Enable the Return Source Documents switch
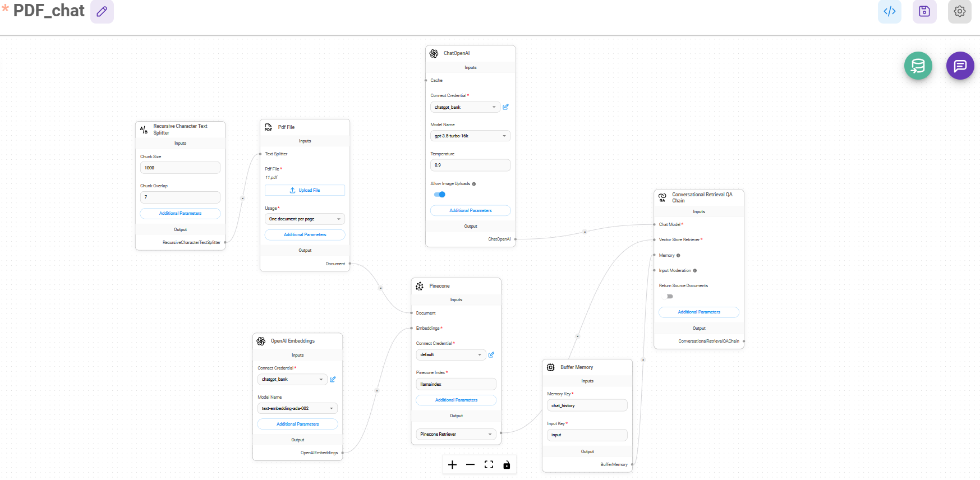This screenshot has height=480, width=980. [668, 297]
